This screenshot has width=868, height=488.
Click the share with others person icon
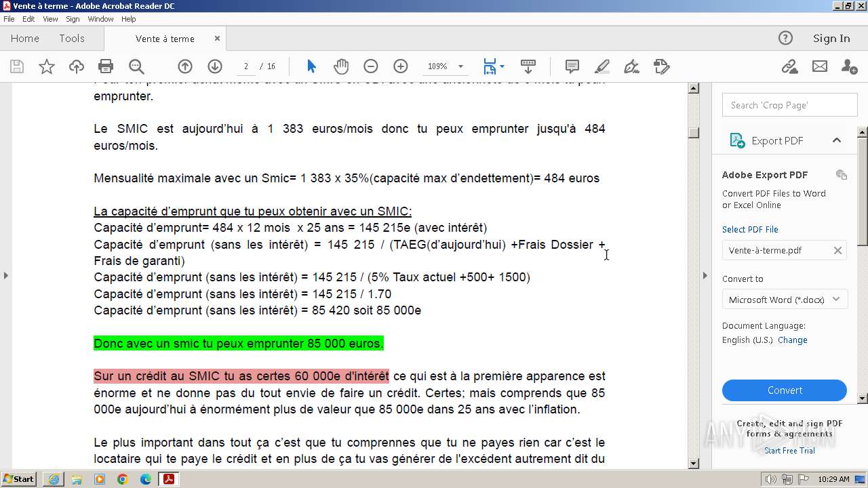(849, 66)
